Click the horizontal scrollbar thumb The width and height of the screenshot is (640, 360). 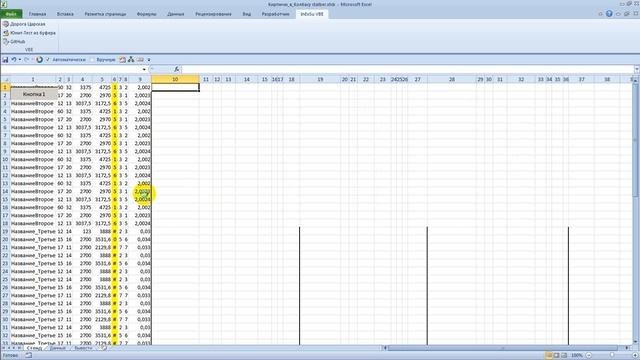click(x=502, y=348)
